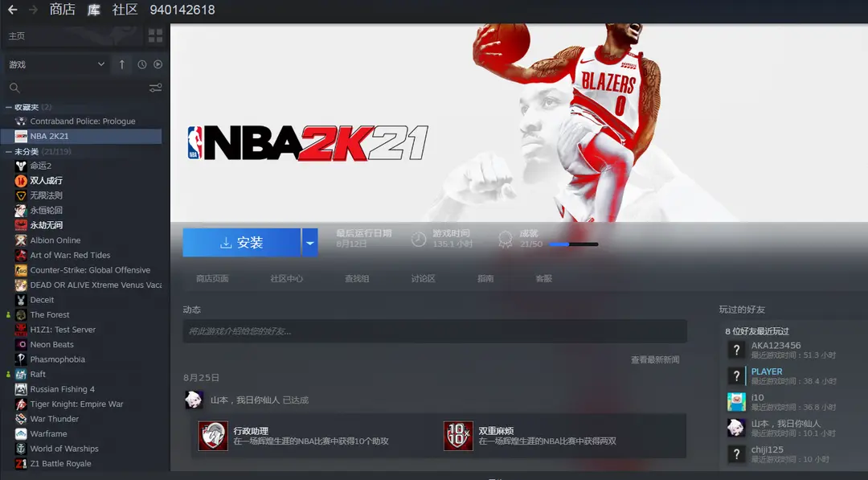The width and height of the screenshot is (868, 480).
Task: Click the 无限法则 game icon
Action: pyautogui.click(x=20, y=195)
